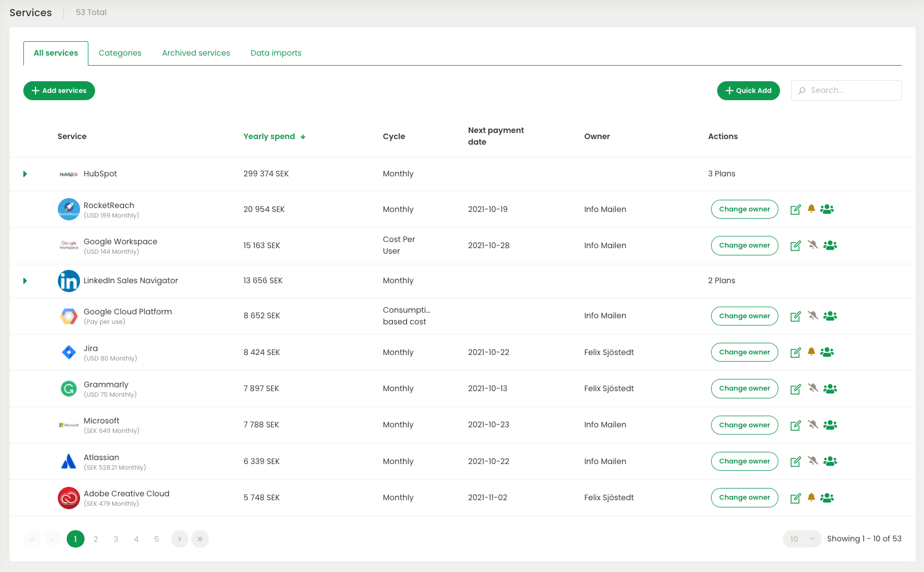The height and width of the screenshot is (572, 924).
Task: Open the page size dropdown showing 10
Action: pyautogui.click(x=802, y=539)
